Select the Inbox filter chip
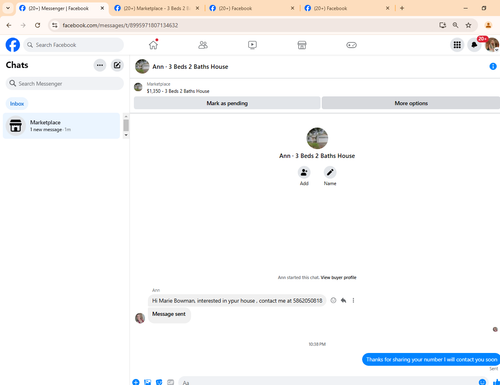Image resolution: width=500 pixels, height=385 pixels. click(x=17, y=104)
